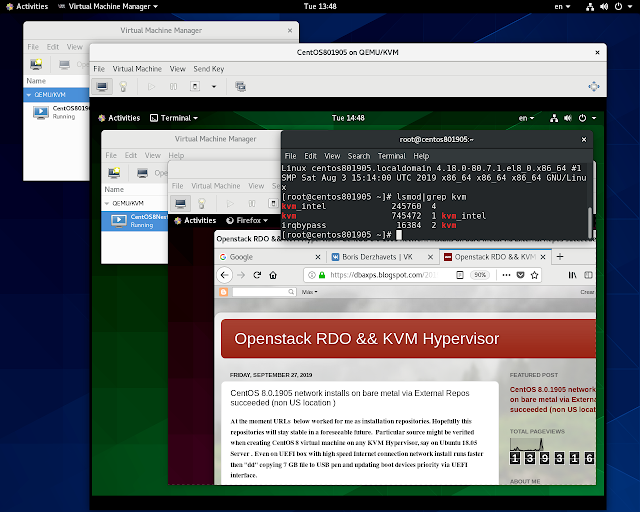Click the shut down VM power icon
Viewport: 640px width, 512px height.
(195, 87)
